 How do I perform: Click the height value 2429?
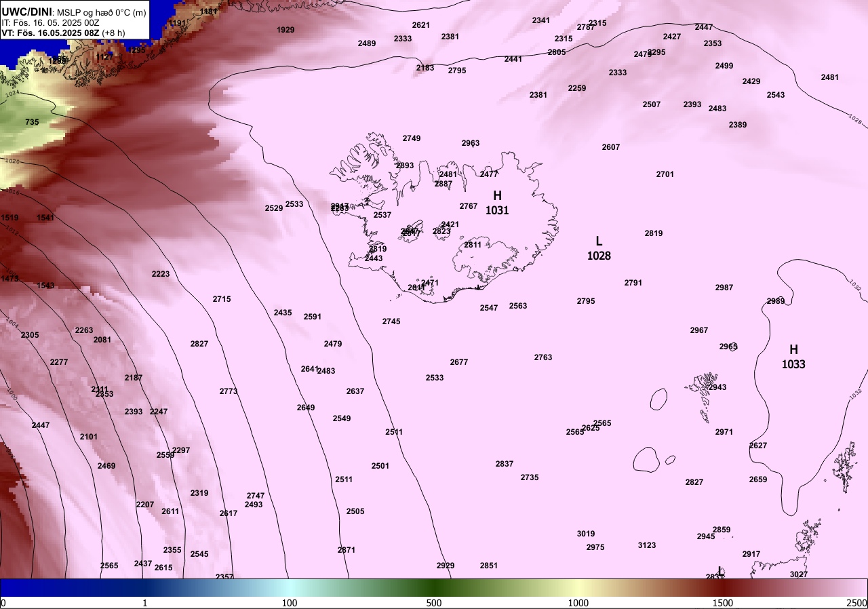pos(751,81)
